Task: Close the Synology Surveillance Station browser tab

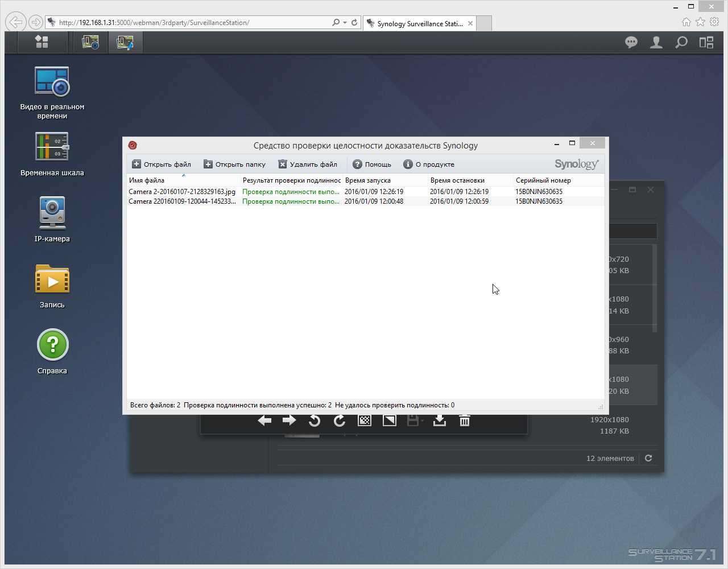Action: point(470,23)
